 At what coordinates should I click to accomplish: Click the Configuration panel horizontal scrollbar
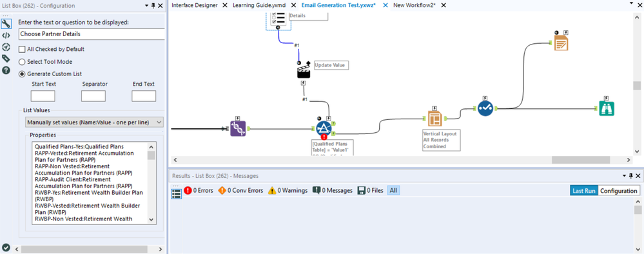(x=84, y=249)
